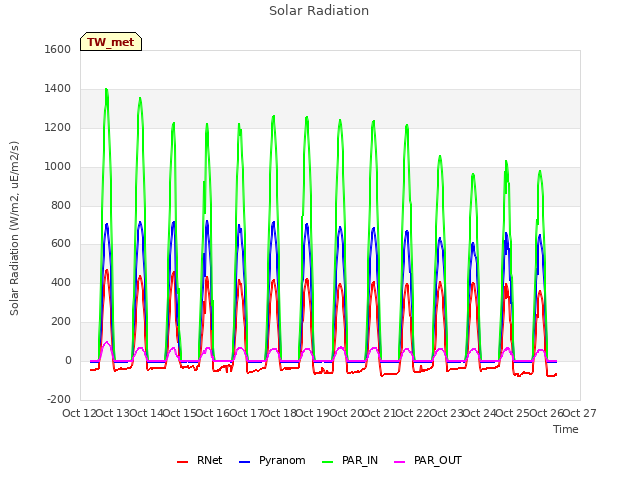Click the Oct 20 x-axis tick label
This screenshot has height=480, width=640.
(x=346, y=413)
